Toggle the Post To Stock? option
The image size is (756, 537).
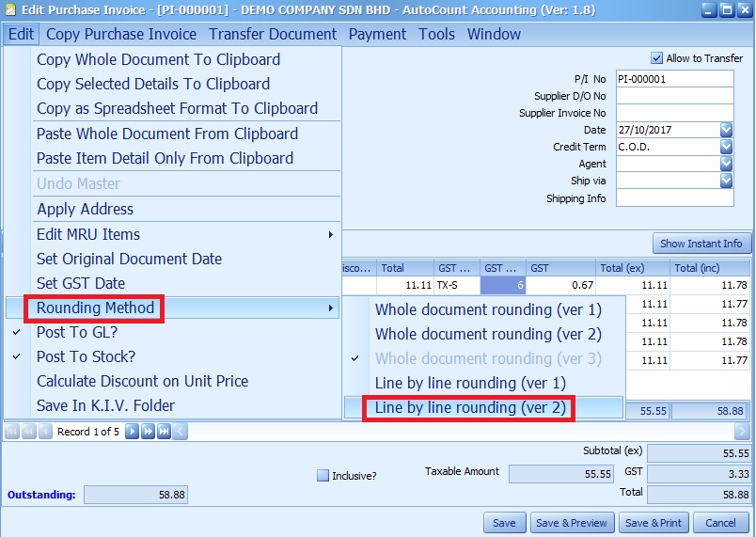86,356
